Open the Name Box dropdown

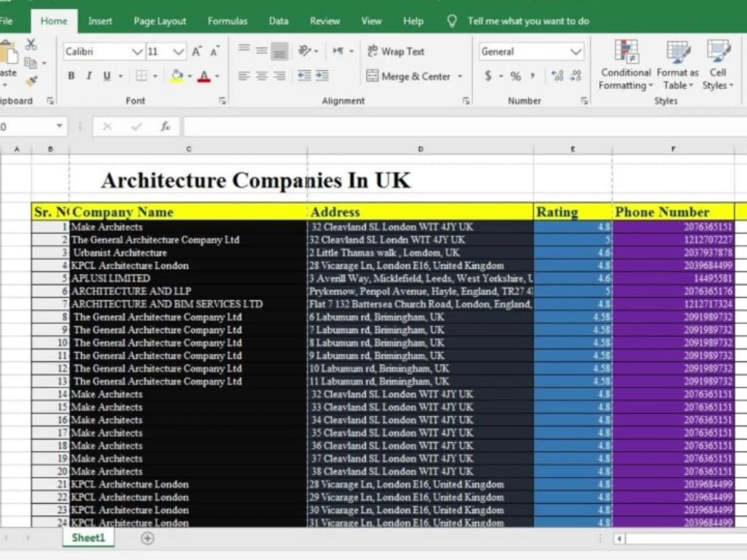pyautogui.click(x=60, y=126)
